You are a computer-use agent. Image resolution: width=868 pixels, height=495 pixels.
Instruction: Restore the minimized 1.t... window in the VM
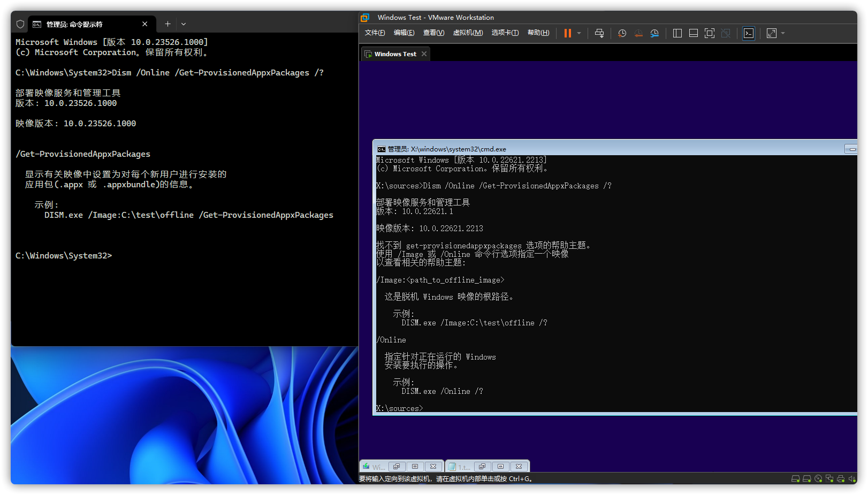[482, 466]
